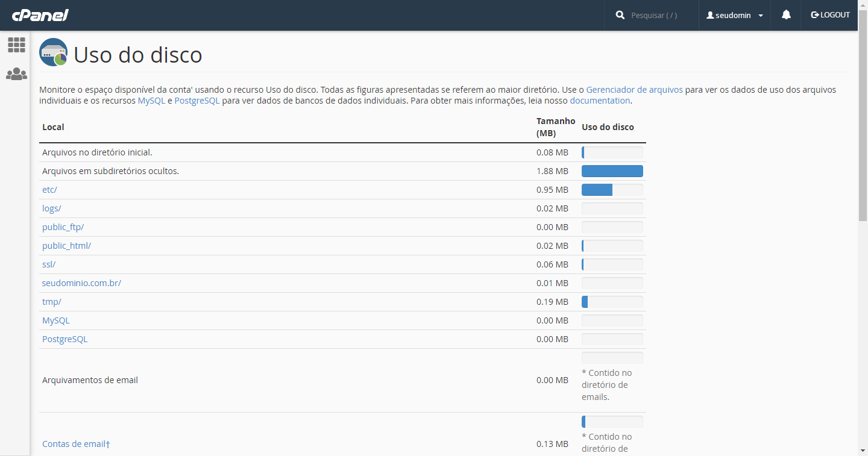Click the usage bar for subdiretórios ocultos
Viewport: 868px width, 456px height.
tap(612, 171)
